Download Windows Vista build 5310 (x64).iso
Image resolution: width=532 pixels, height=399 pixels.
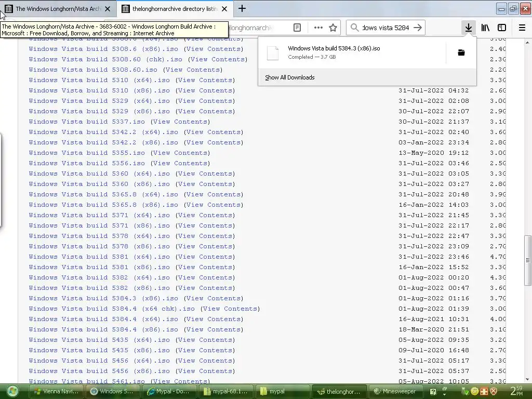point(99,80)
